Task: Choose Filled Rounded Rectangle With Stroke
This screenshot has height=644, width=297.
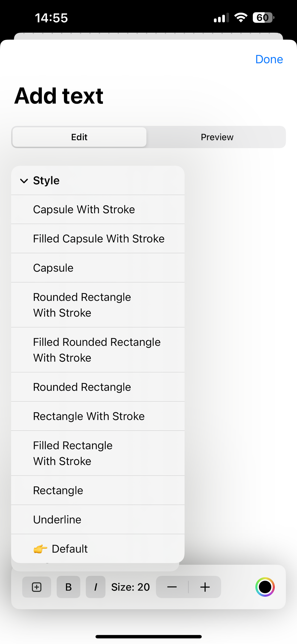Action: coord(97,350)
